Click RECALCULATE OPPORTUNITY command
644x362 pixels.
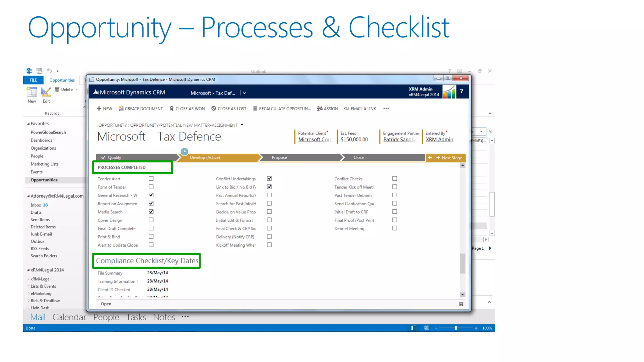(282, 109)
